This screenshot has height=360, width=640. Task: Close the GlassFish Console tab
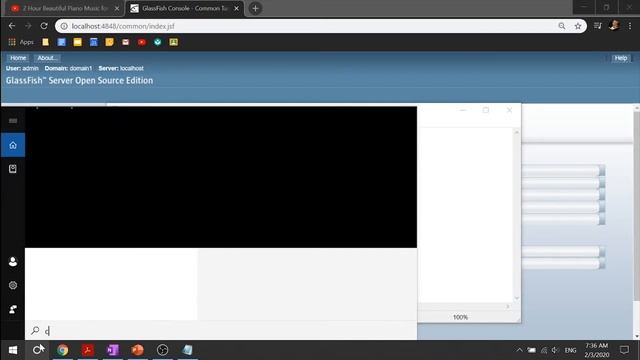click(x=236, y=8)
